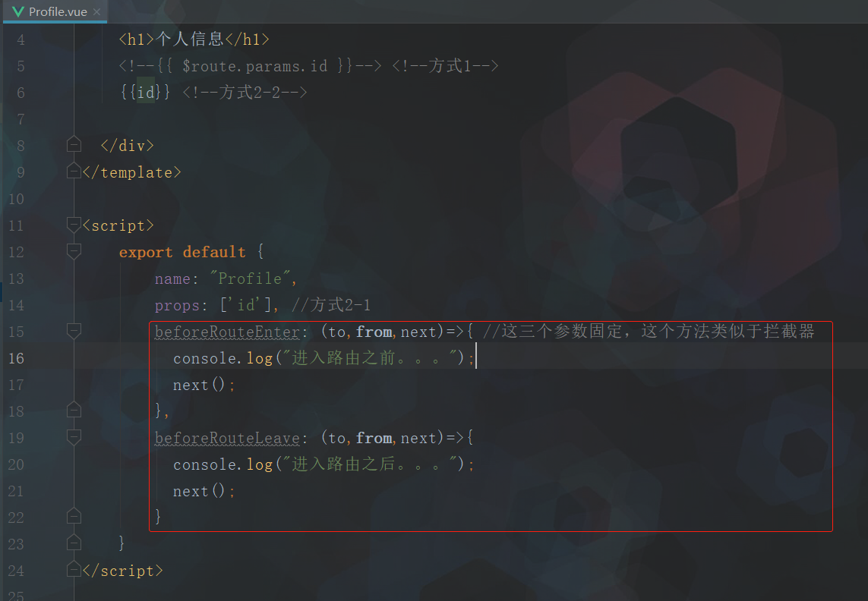Image resolution: width=868 pixels, height=601 pixels.
Task: Collapse the closing div fold marker on line 8
Action: pos(74,145)
